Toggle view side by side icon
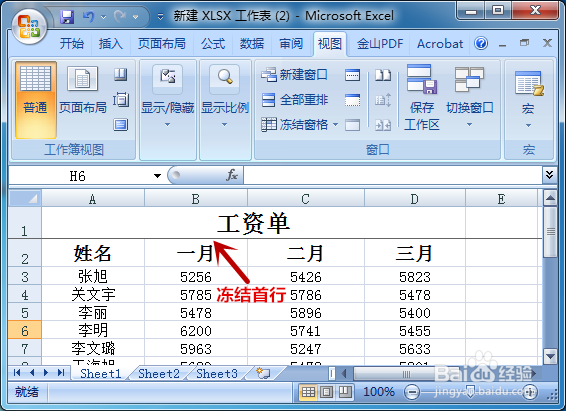 [383, 75]
